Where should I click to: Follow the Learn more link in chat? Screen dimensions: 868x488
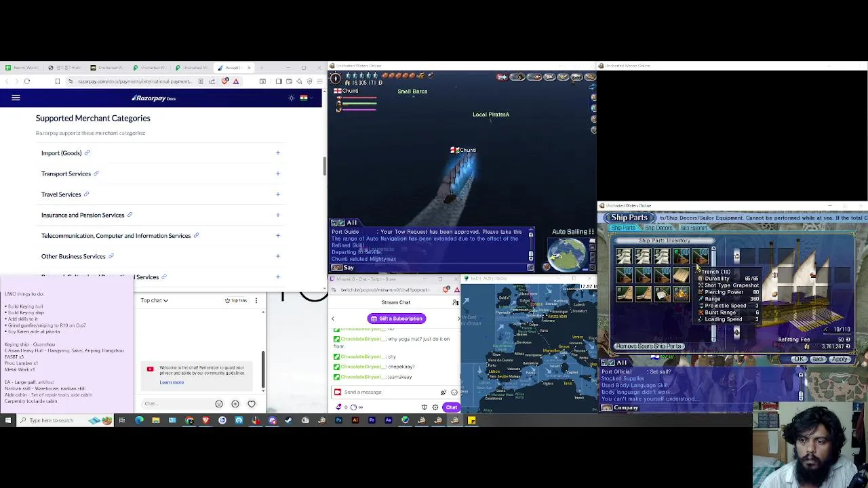pos(172,382)
